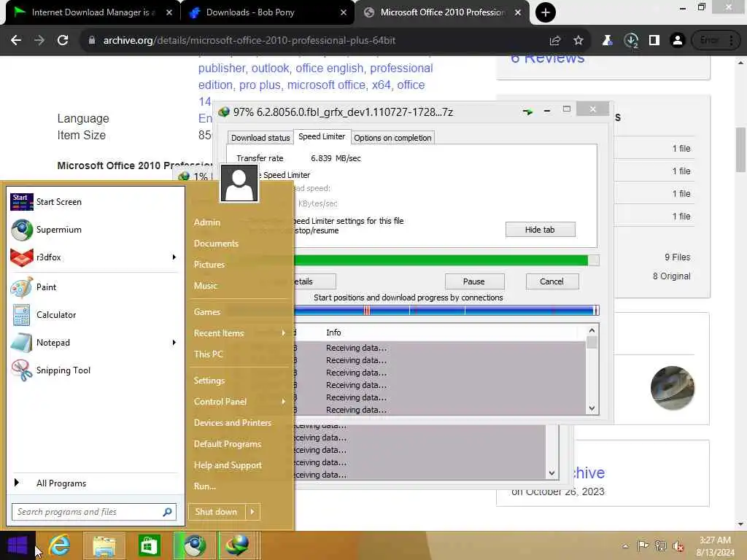Open Chrome Labs flask icon
This screenshot has height=560, width=747.
[608, 41]
